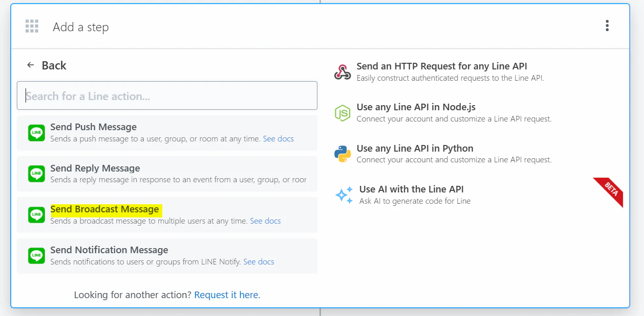Image resolution: width=644 pixels, height=316 pixels.
Task: Click the back arrow icon
Action: [31, 65]
